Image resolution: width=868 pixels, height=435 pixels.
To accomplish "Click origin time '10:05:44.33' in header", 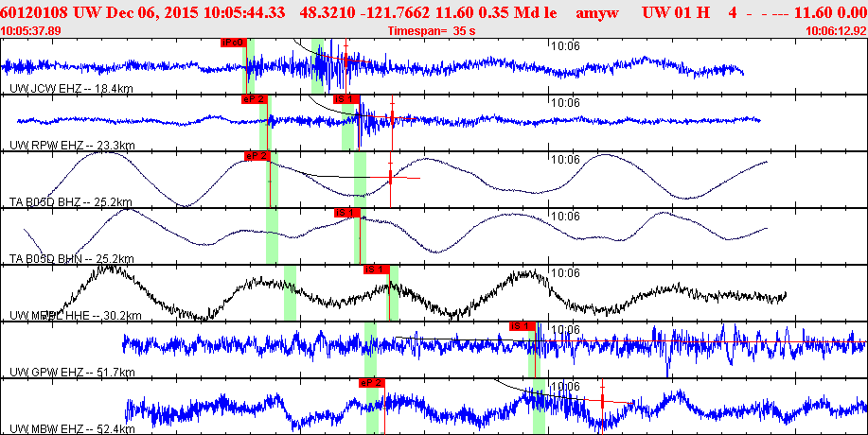I will [252, 13].
